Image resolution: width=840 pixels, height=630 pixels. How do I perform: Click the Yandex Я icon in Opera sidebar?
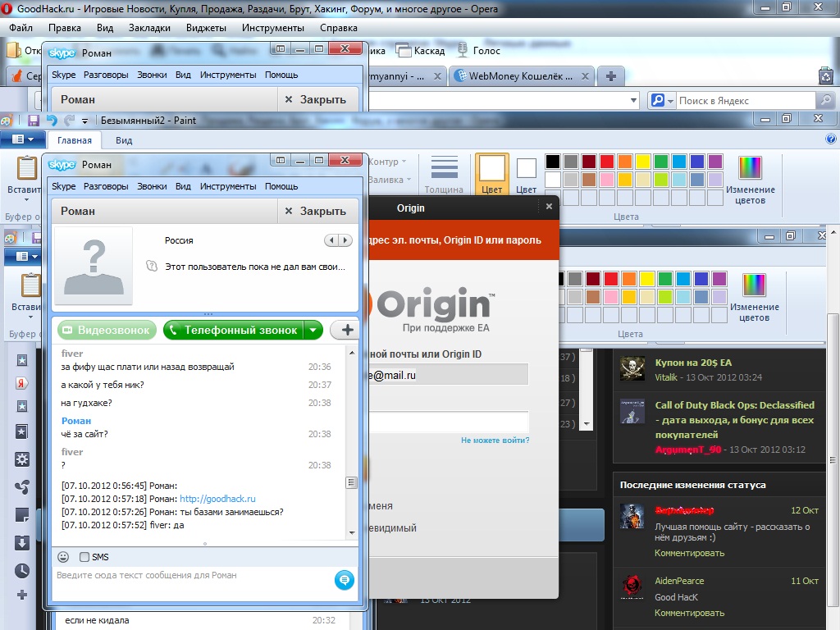(x=22, y=383)
